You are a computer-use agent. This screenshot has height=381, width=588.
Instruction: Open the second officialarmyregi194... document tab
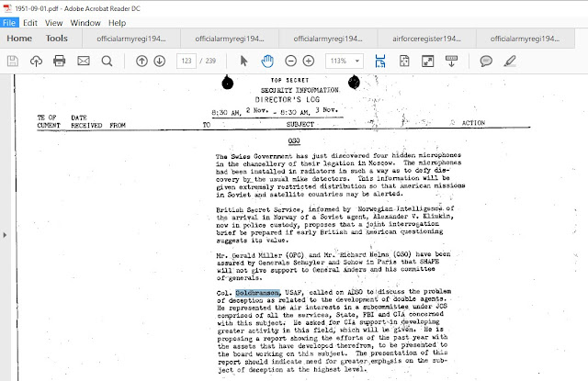[230, 39]
